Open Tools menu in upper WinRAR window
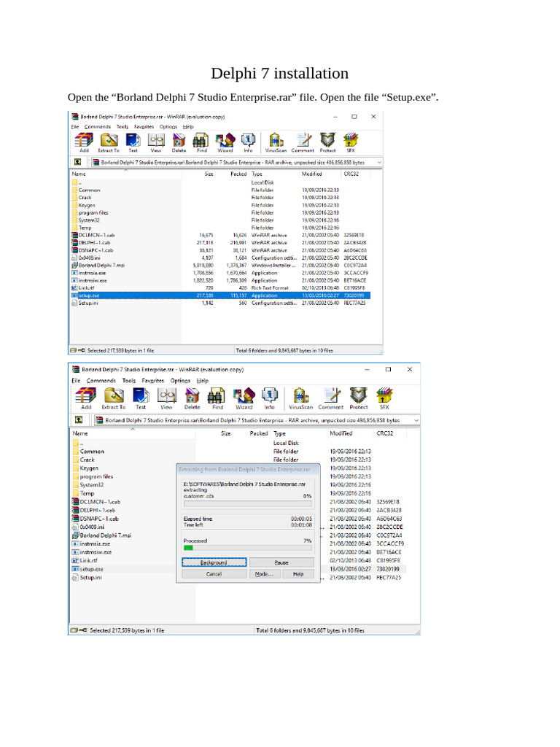 tap(122, 127)
